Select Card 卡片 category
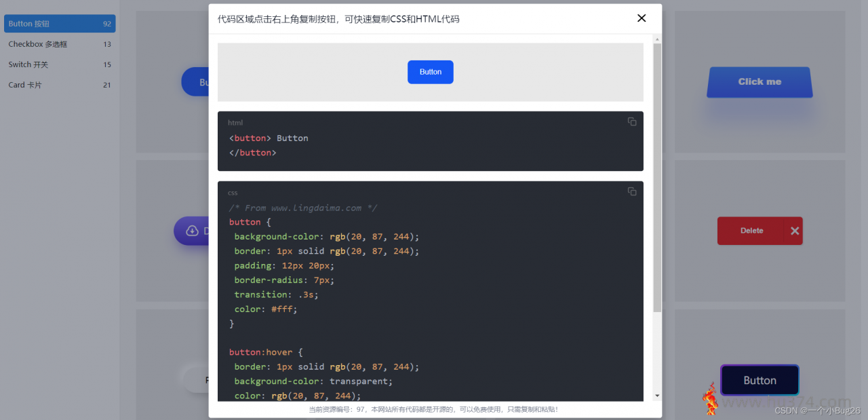868x420 pixels. 60,85
